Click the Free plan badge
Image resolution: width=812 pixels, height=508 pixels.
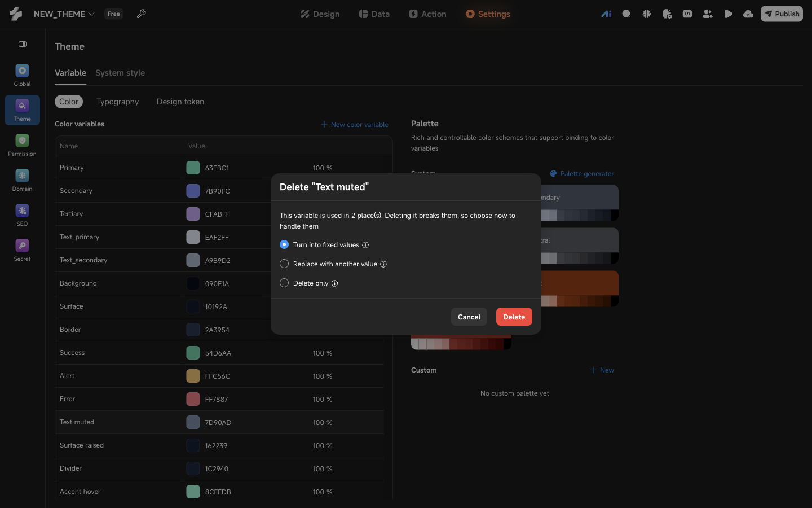click(114, 14)
